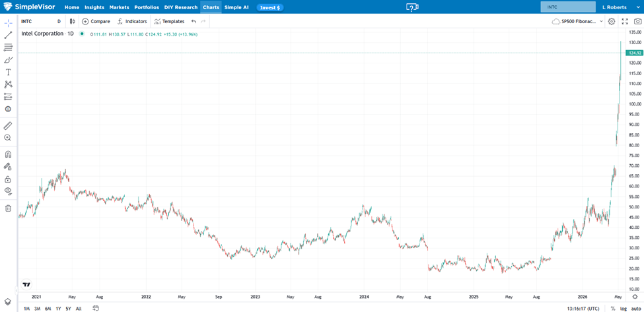Image resolution: width=644 pixels, height=312 pixels.
Task: Open the candlestick chart style selector
Action: pos(72,21)
